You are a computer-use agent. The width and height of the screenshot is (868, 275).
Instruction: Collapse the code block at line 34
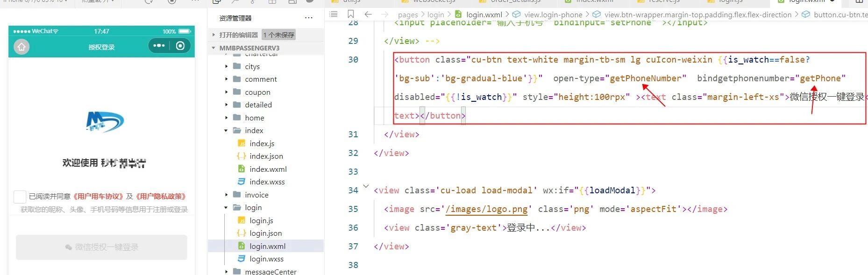366,186
